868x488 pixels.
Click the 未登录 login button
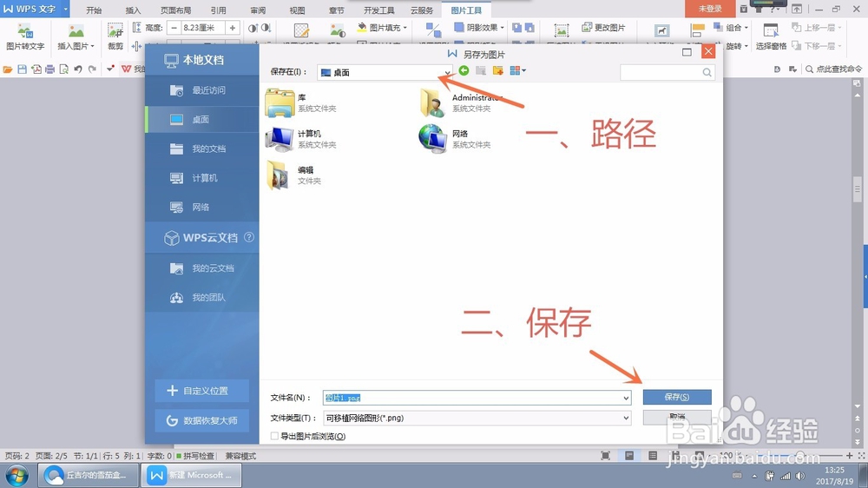click(710, 9)
